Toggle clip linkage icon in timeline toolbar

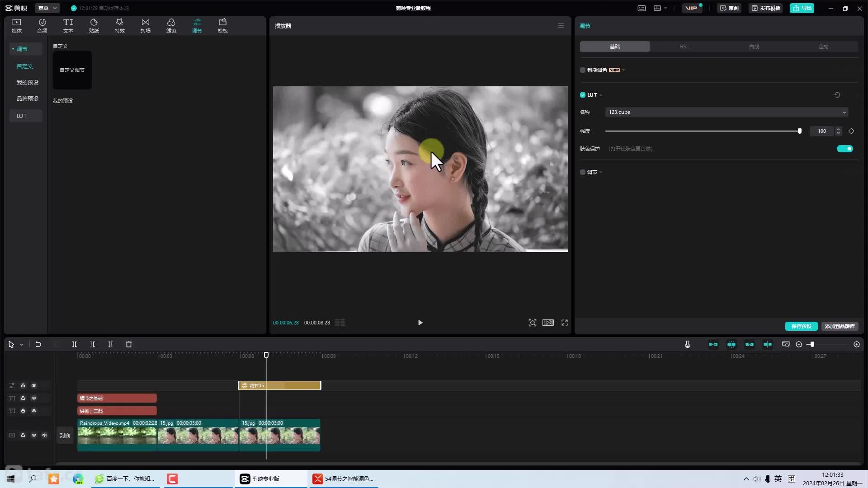coord(750,344)
